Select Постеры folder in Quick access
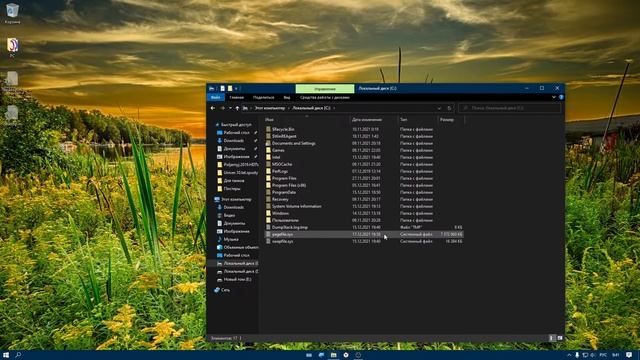Image resolution: width=640 pixels, height=360 pixels. point(232,189)
